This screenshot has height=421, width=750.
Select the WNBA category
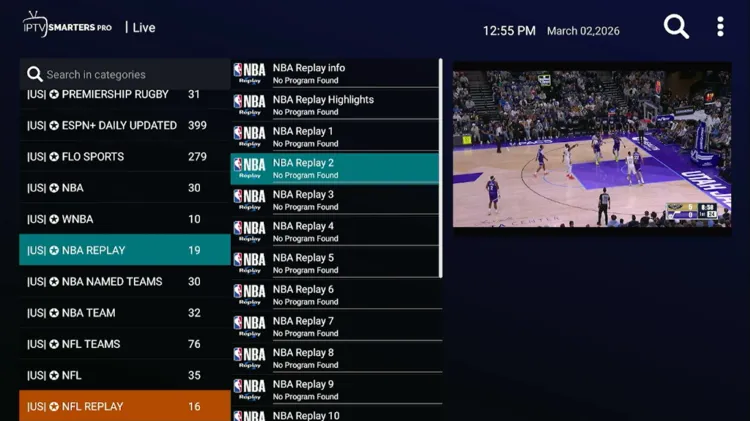pos(125,219)
